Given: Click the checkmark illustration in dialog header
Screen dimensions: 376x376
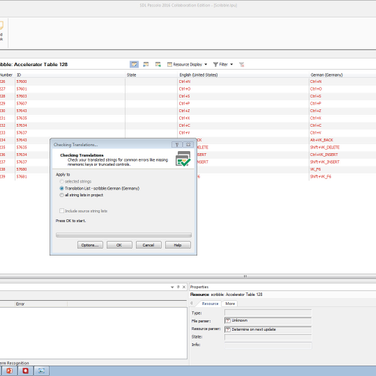Looking at the screenshot, I should pos(183,158).
